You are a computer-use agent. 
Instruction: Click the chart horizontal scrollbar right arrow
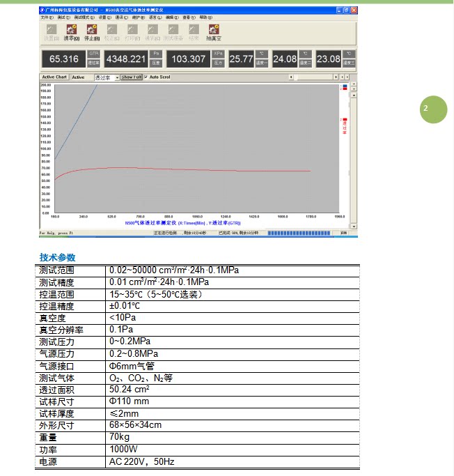(x=336, y=77)
